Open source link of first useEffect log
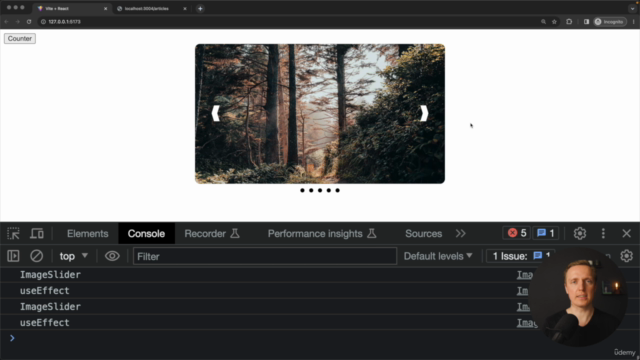640x360 pixels. point(522,291)
